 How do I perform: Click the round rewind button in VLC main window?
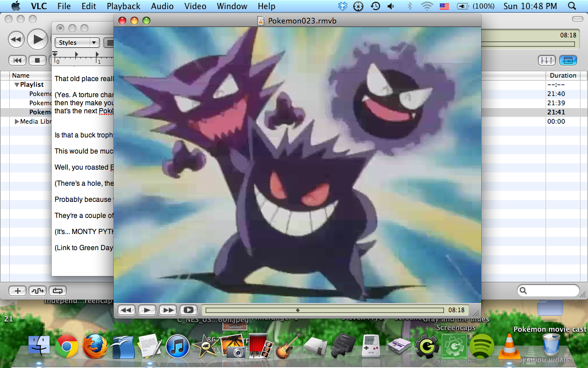point(16,40)
